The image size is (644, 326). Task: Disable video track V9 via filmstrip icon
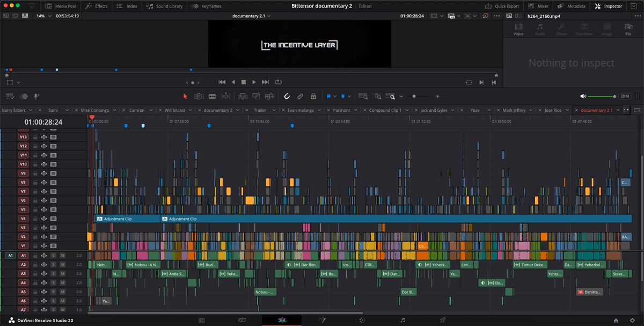[x=53, y=173]
